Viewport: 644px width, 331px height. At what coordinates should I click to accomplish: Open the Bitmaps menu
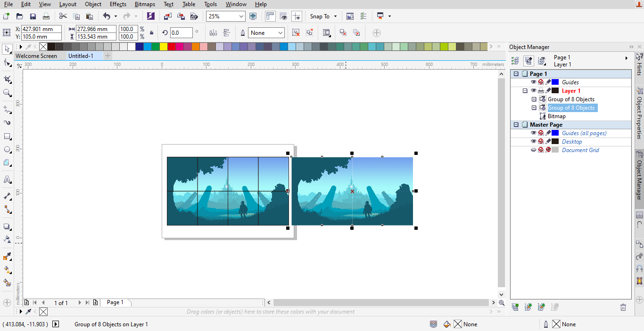145,4
